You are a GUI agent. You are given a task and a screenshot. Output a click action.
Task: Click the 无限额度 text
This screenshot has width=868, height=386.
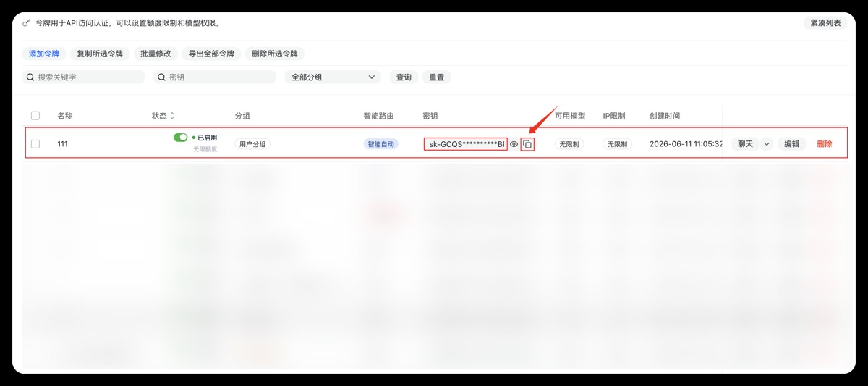(x=205, y=149)
